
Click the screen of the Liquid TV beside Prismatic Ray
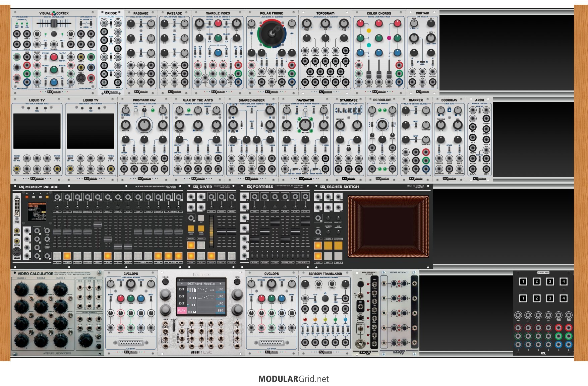coord(91,131)
